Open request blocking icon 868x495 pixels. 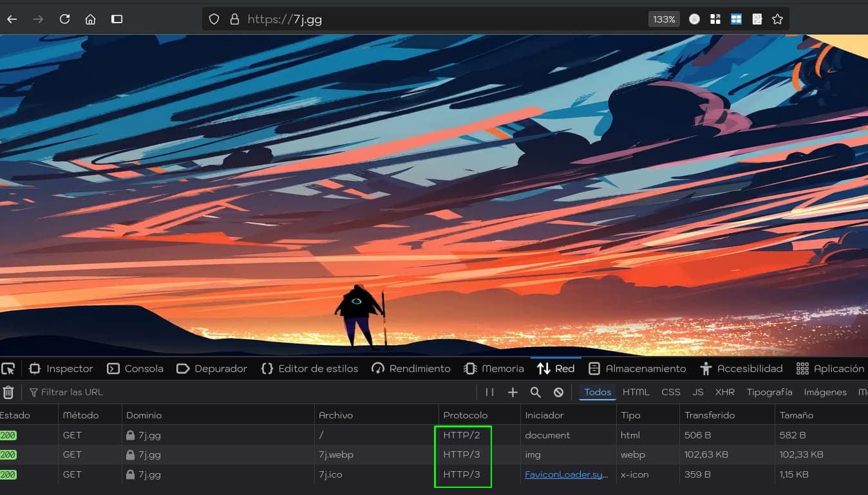pyautogui.click(x=558, y=392)
